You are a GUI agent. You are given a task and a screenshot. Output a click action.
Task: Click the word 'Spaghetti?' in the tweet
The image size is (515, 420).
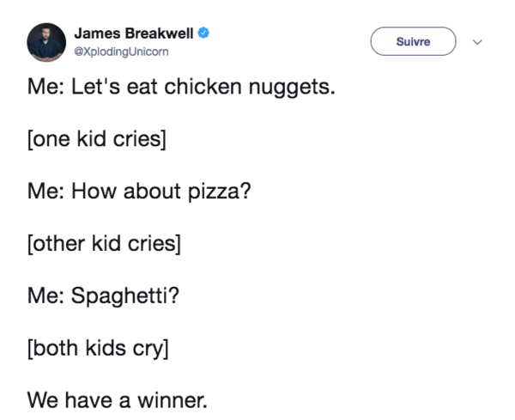[125, 295]
